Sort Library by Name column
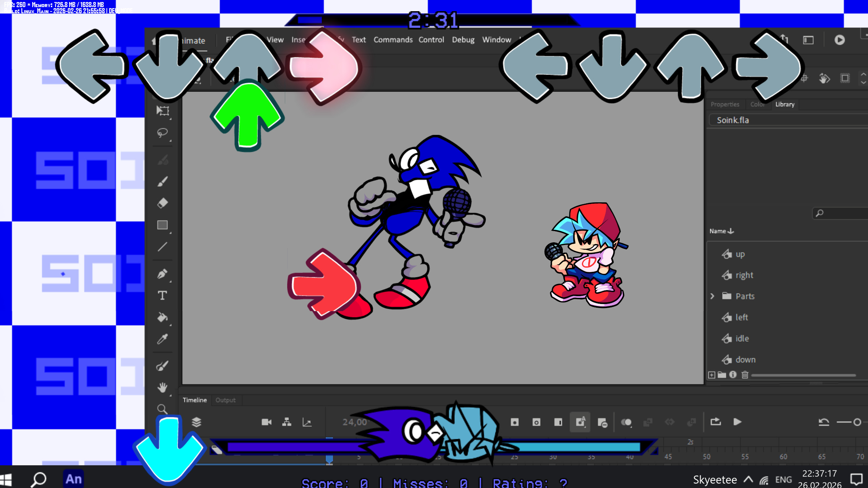The width and height of the screenshot is (868, 488). (x=722, y=231)
